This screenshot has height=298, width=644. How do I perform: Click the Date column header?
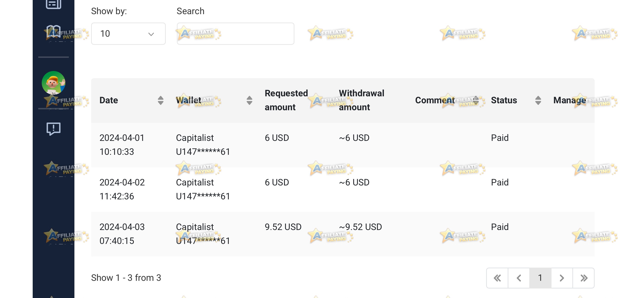tap(108, 100)
